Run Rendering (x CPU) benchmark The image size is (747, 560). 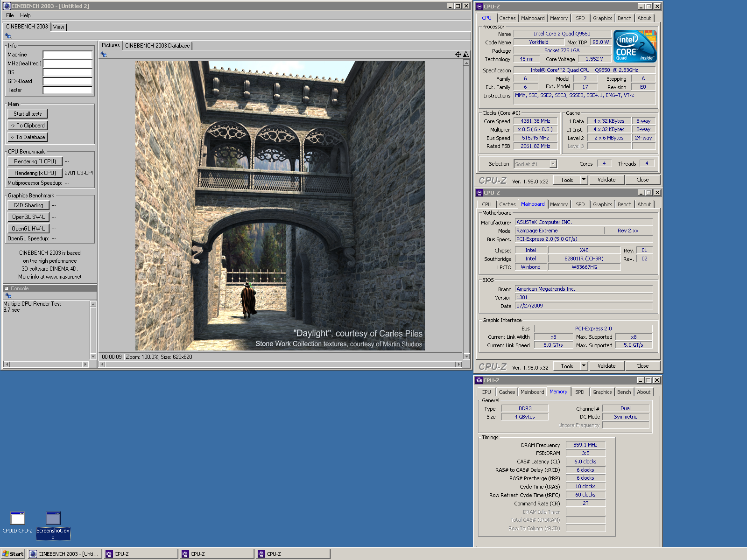pos(35,173)
